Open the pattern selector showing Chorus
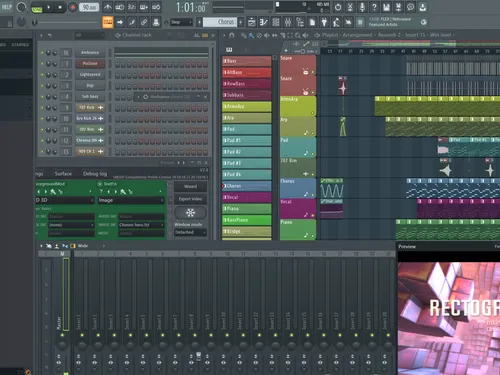Image resolution: width=500 pixels, height=375 pixels. pos(220,22)
